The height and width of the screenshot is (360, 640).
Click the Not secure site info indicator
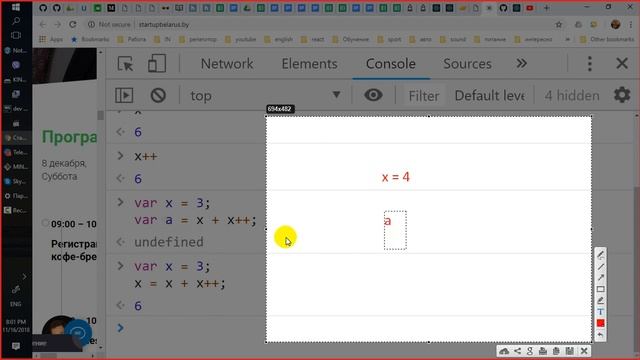pyautogui.click(x=109, y=24)
